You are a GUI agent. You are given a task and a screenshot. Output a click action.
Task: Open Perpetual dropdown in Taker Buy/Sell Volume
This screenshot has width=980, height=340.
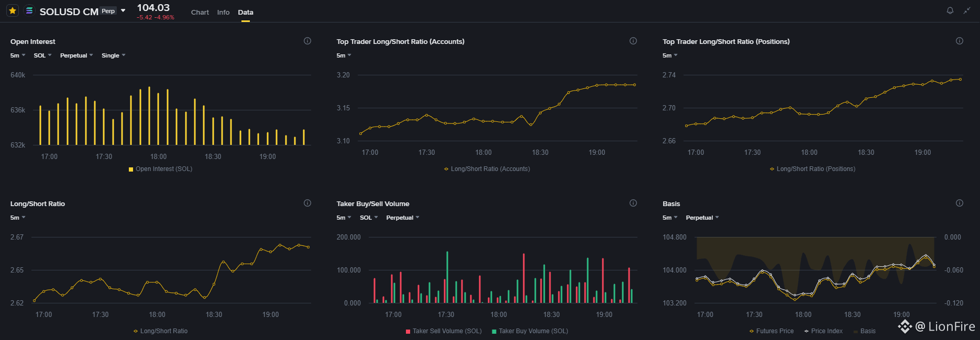(x=403, y=218)
